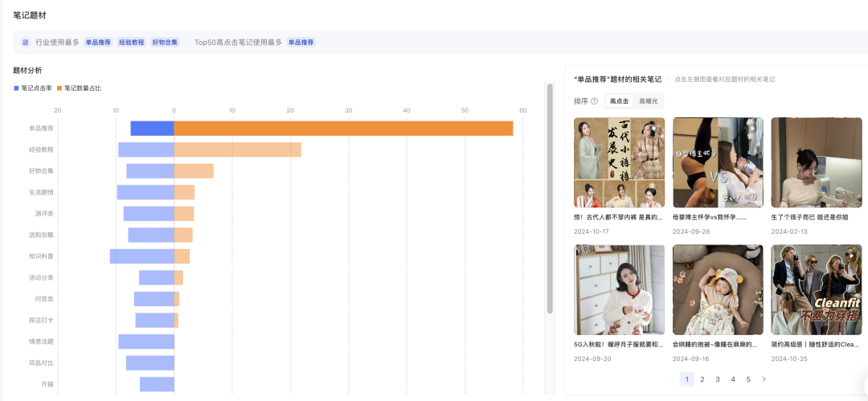Click the orange 好物合集 bar
This screenshot has width=868, height=401.
[194, 171]
